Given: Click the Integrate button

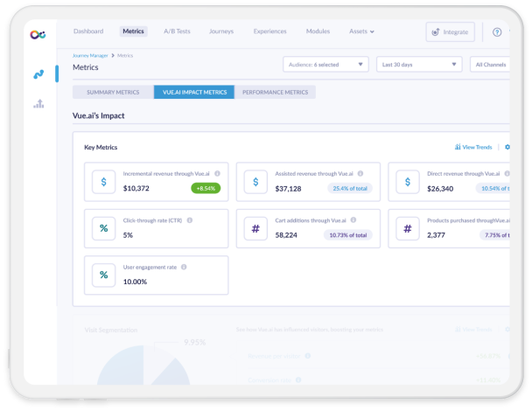Looking at the screenshot, I should (450, 31).
